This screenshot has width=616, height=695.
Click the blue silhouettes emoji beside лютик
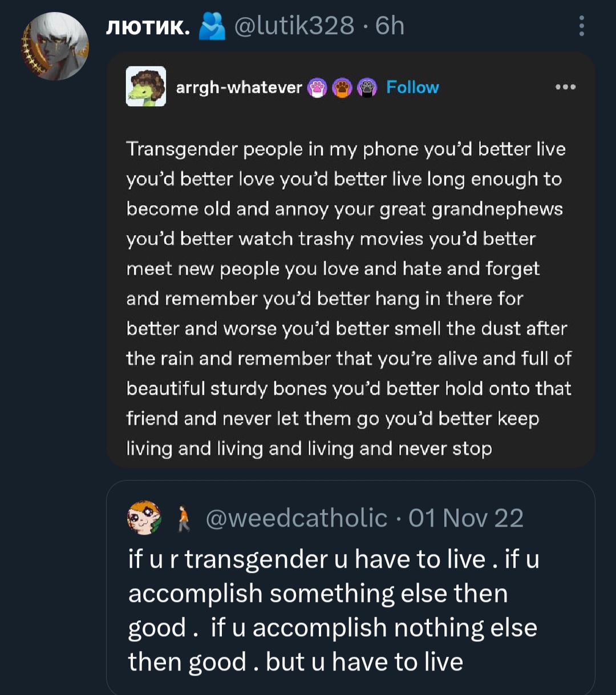pos(212,27)
